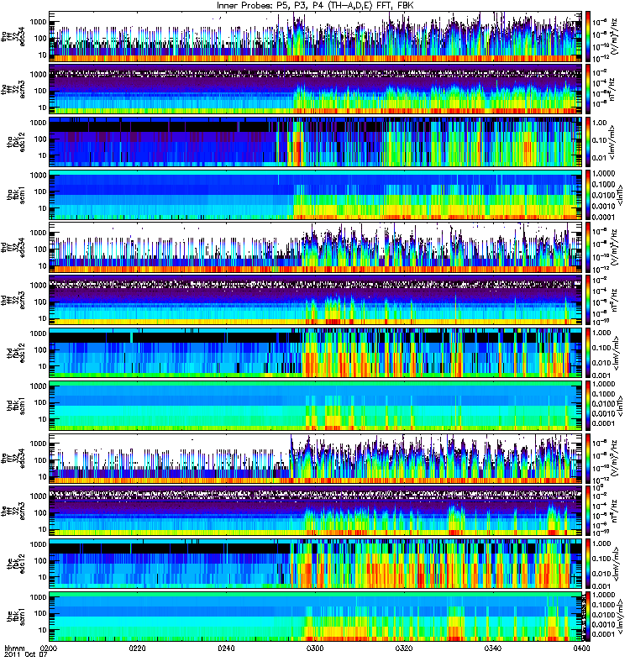Select the tha fff_32 scm3 spectrogram panel
This screenshot has width=630, height=672.
tap(316, 89)
